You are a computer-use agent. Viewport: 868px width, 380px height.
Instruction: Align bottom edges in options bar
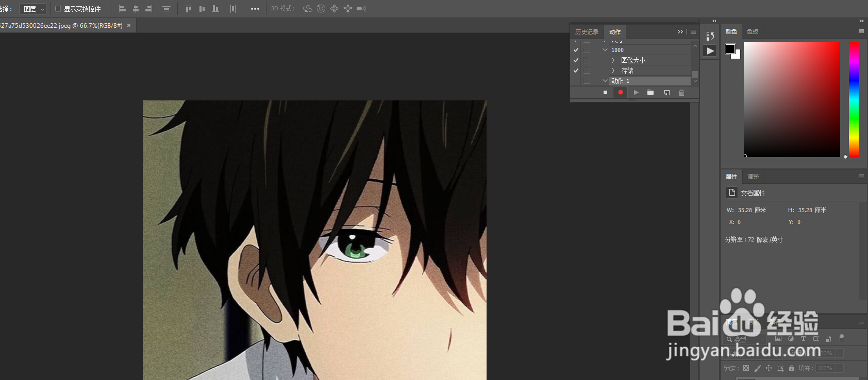pyautogui.click(x=215, y=9)
